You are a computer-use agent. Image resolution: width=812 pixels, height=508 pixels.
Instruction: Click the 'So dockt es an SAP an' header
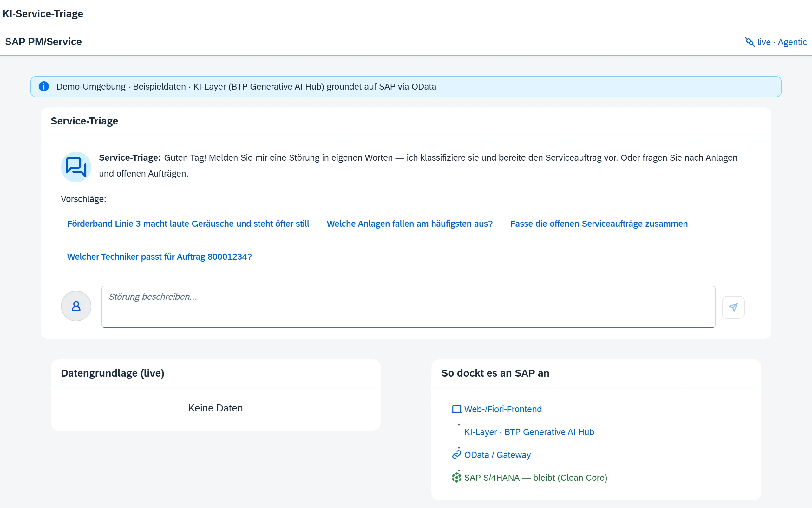pos(495,373)
